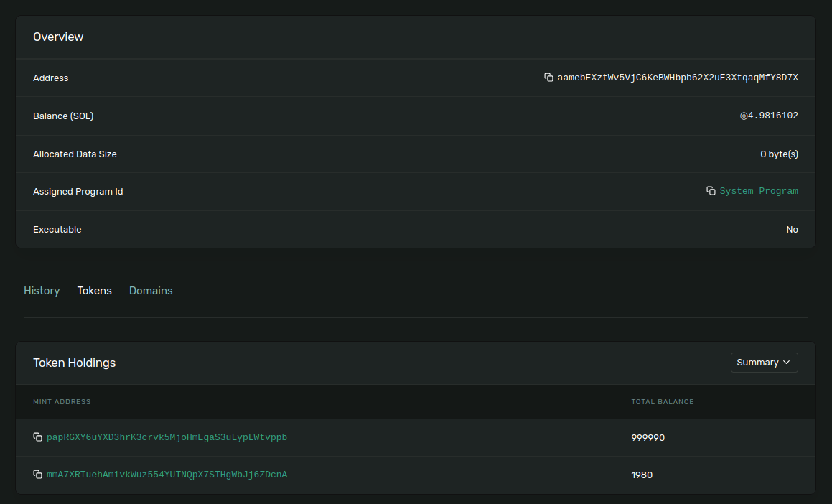Select the Tokens tab
The image size is (832, 504).
coord(95,291)
